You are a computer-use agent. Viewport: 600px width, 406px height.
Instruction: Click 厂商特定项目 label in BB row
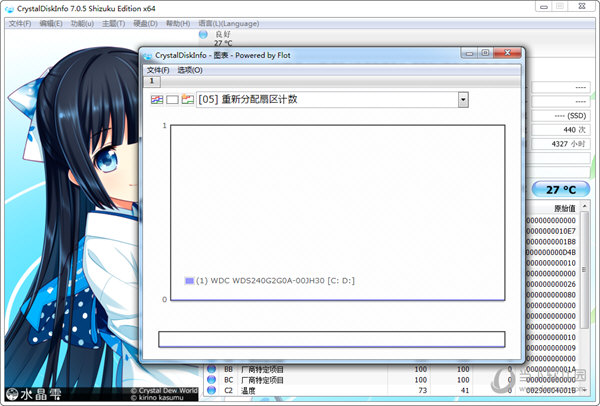point(262,369)
